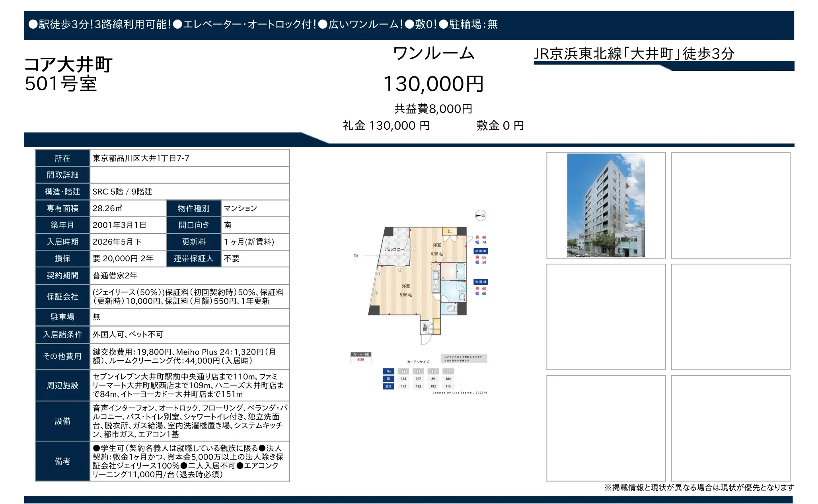Click the empty photo slot beside building photo
Image resolution: width=818 pixels, height=504 pixels.
[x=730, y=205]
